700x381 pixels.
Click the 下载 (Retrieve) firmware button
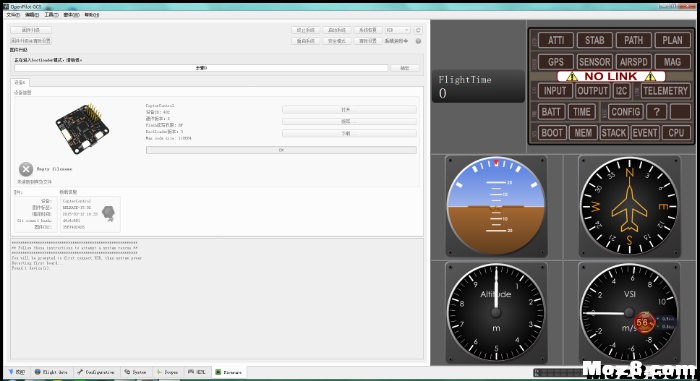point(349,133)
